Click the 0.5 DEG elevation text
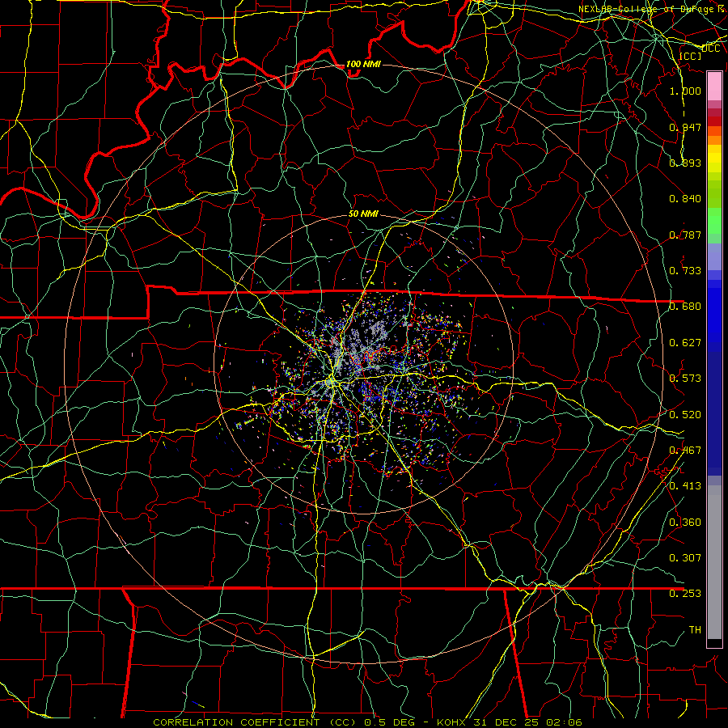Viewport: 728px width, 728px height. coord(388,722)
